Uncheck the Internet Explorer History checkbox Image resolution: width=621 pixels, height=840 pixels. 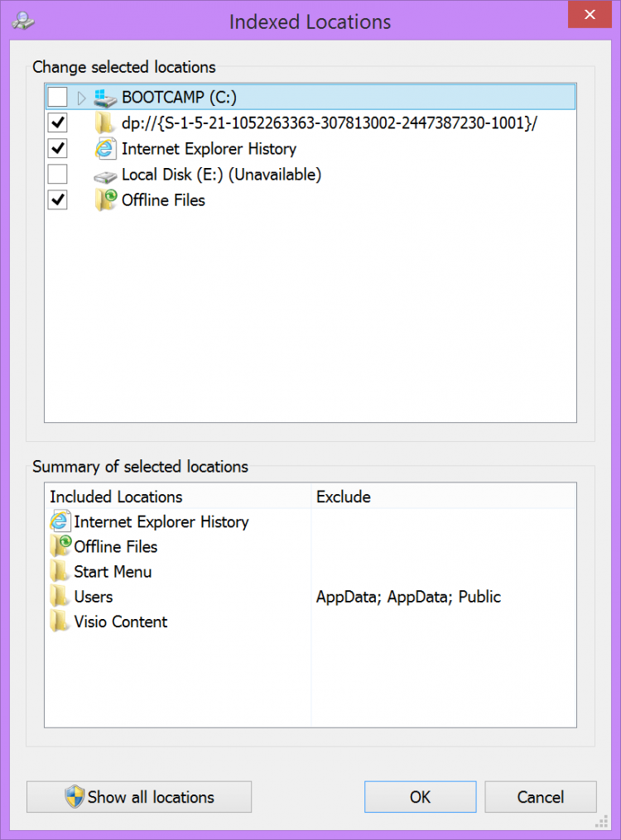click(x=57, y=149)
